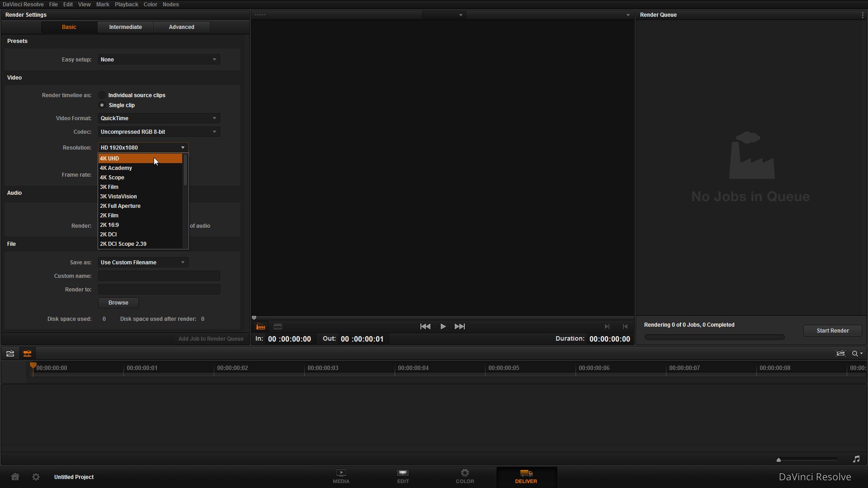
Task: Collapse the Resolution HD 1920x1080 dropdown
Action: [x=143, y=148]
